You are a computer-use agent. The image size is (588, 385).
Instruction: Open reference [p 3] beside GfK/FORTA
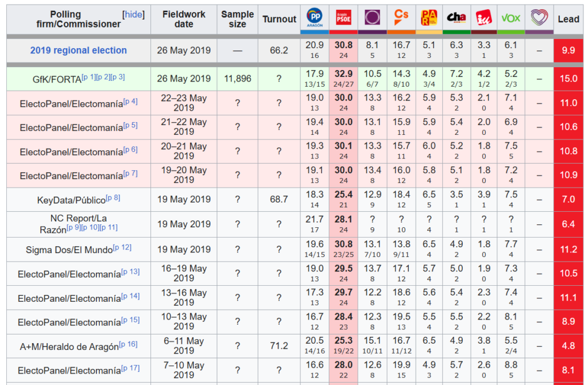(x=117, y=77)
